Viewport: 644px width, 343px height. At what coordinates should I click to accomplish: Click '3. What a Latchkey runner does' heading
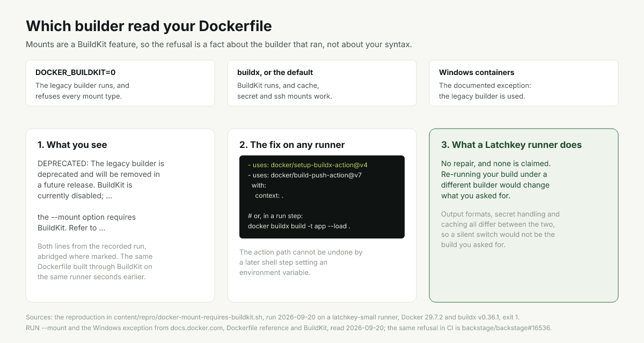(x=511, y=145)
